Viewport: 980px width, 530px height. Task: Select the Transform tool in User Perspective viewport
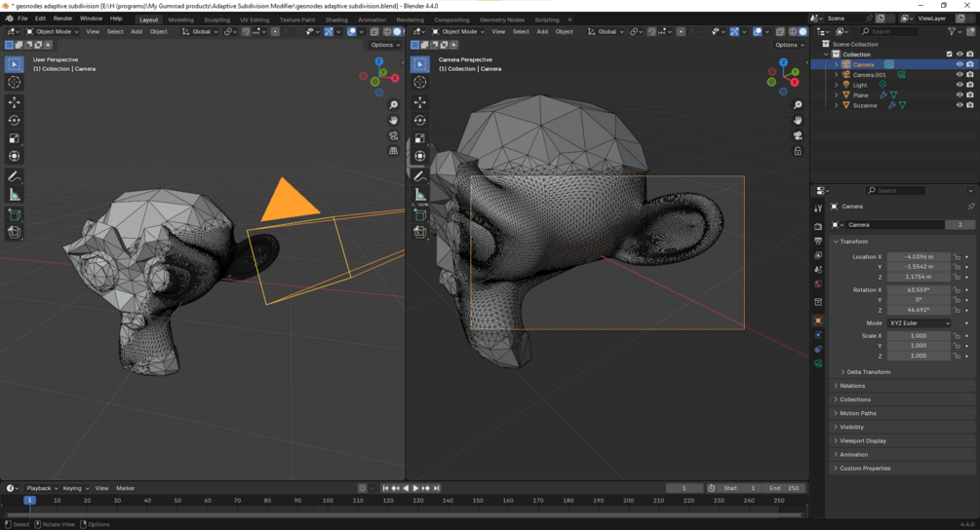point(14,156)
